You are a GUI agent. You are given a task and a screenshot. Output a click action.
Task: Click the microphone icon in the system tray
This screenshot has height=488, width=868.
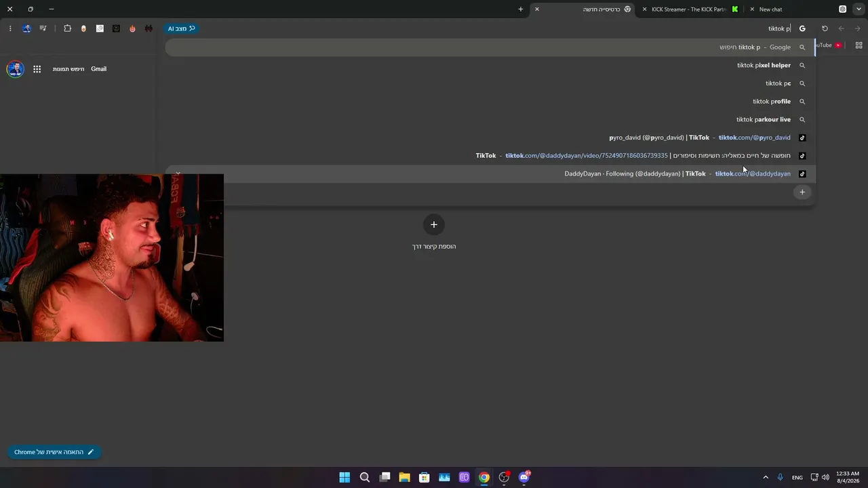click(781, 477)
